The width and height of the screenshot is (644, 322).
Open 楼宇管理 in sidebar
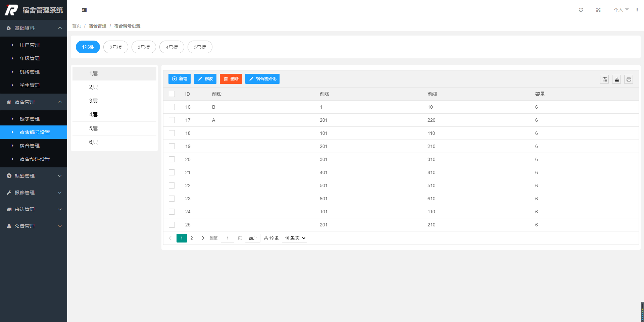34,119
